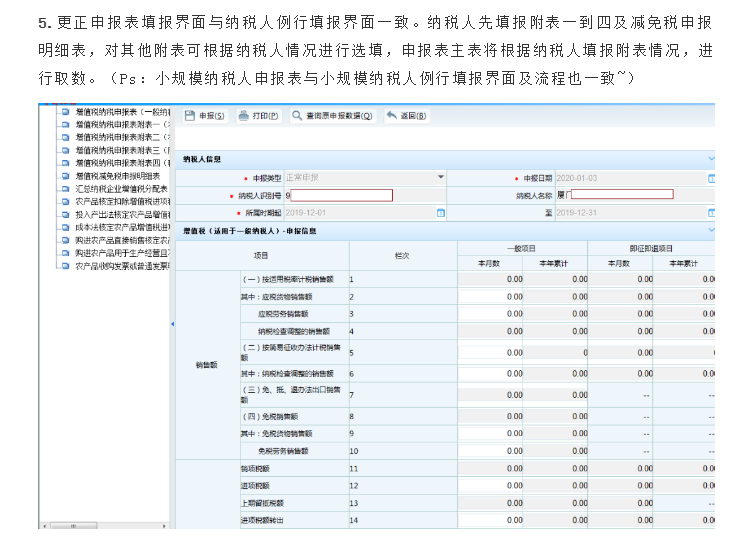The height and width of the screenshot is (555, 755).
Task: Open calendar icon for 所属时期起
Action: pos(441,213)
